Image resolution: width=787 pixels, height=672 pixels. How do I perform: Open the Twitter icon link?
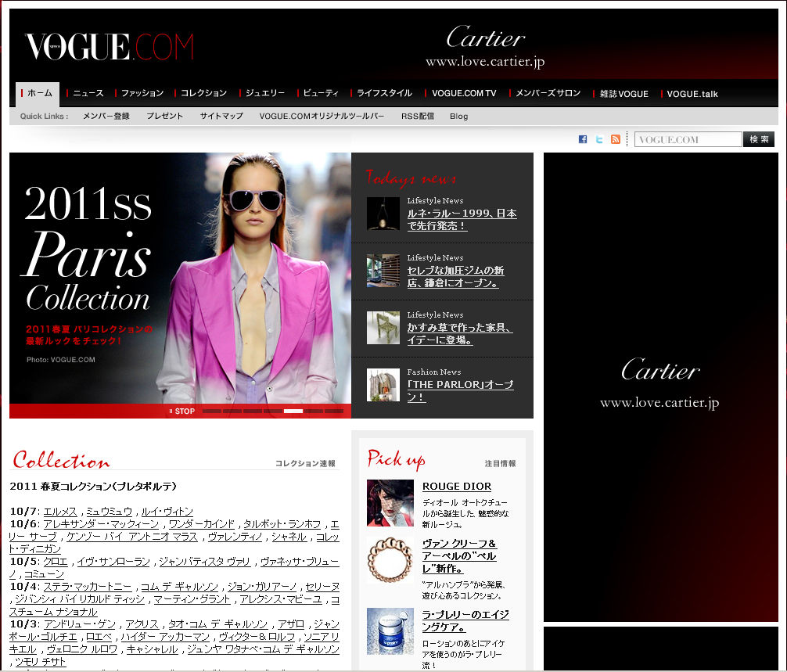599,139
